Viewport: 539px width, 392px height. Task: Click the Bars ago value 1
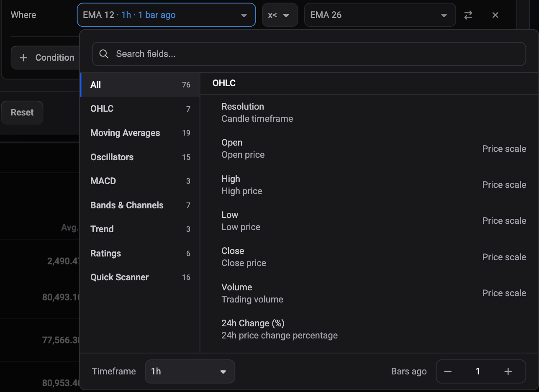tap(477, 372)
